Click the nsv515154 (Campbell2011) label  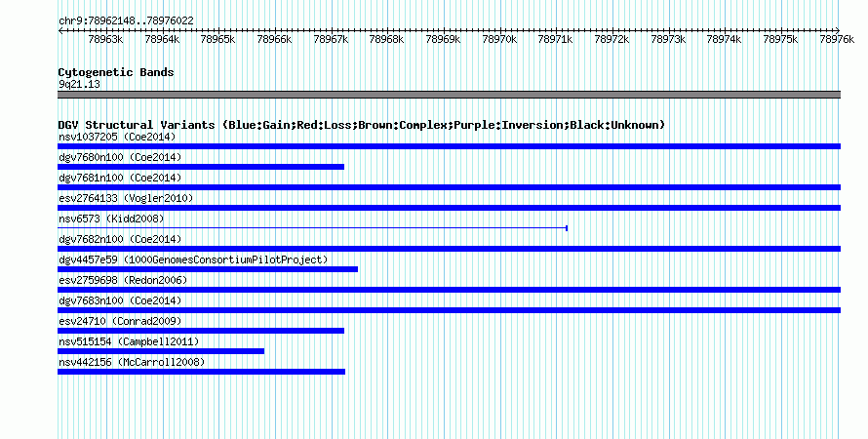[x=129, y=341]
